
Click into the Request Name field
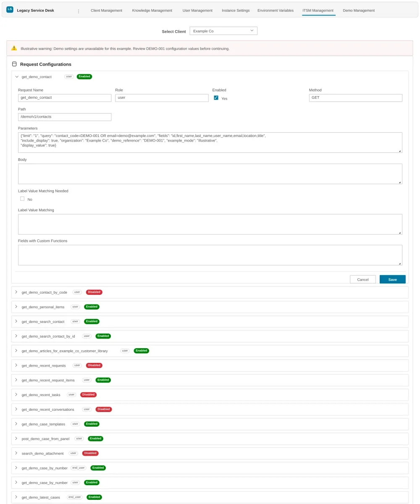(x=65, y=97)
